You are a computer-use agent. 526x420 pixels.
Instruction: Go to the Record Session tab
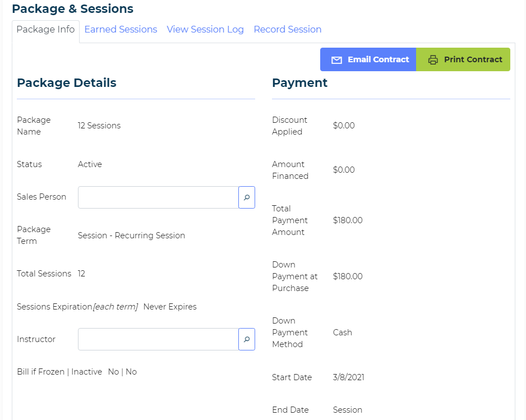tap(288, 30)
